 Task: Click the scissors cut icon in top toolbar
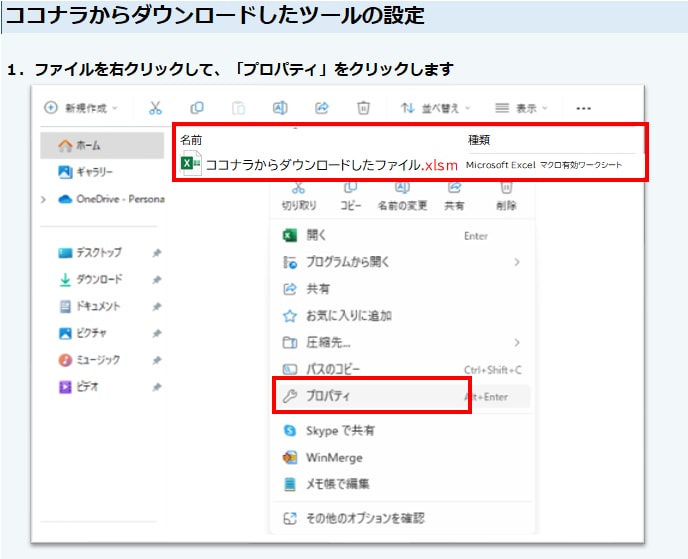coord(155,108)
